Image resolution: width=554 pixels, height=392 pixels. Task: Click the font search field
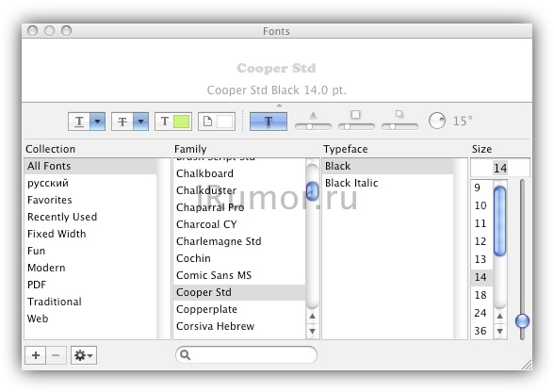tap(246, 354)
